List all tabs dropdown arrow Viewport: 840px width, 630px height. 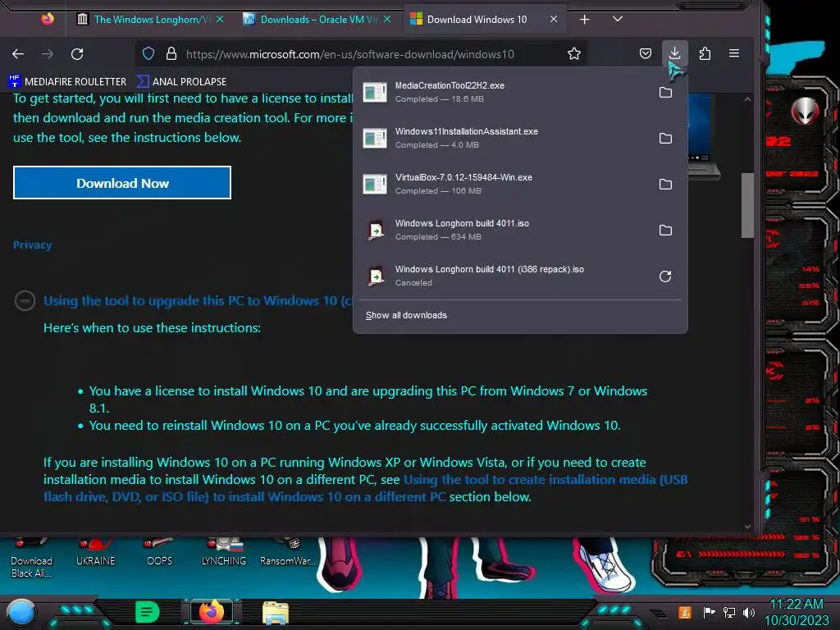tap(618, 20)
